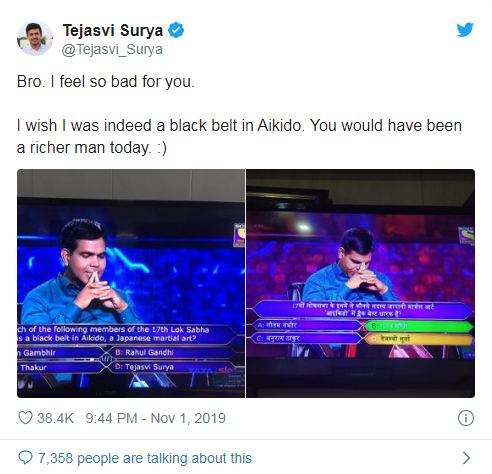Click the 38.4K likes count
The image size is (492, 474).
55,418
